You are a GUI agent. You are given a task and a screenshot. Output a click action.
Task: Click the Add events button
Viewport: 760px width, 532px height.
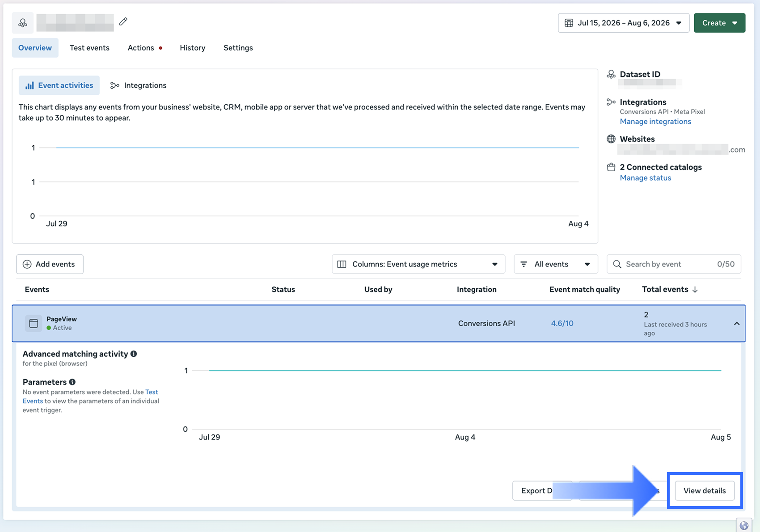tap(50, 264)
